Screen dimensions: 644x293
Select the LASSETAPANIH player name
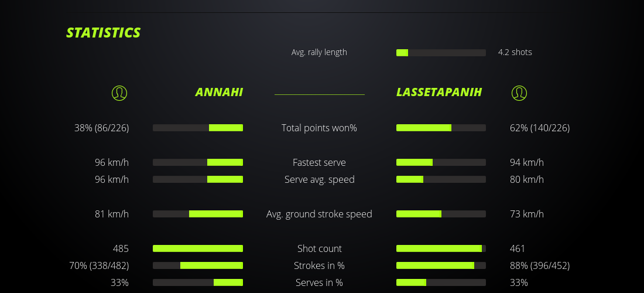click(x=439, y=92)
